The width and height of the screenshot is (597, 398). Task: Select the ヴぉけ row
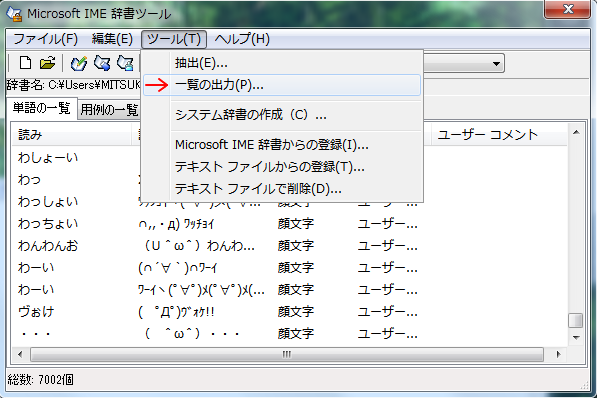pos(289,312)
